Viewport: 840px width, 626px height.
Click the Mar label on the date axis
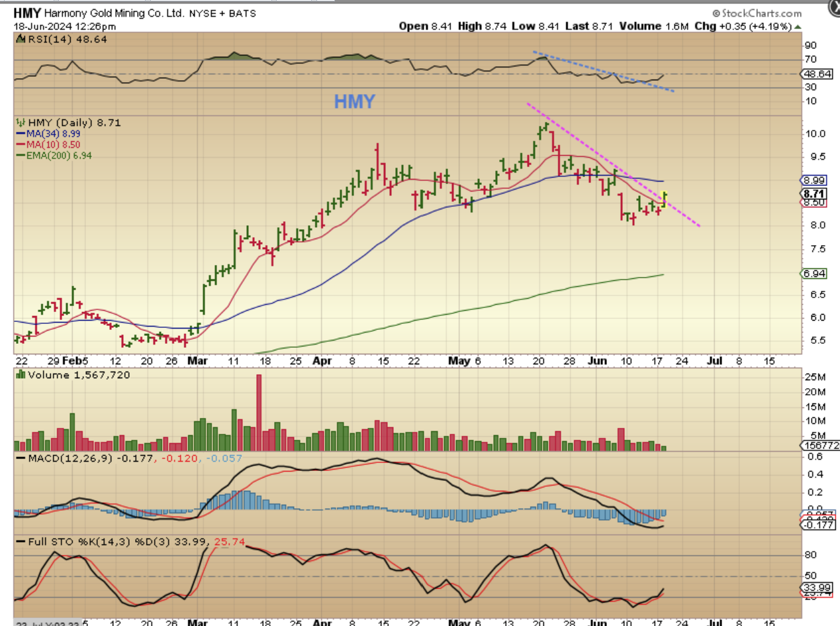(x=198, y=361)
